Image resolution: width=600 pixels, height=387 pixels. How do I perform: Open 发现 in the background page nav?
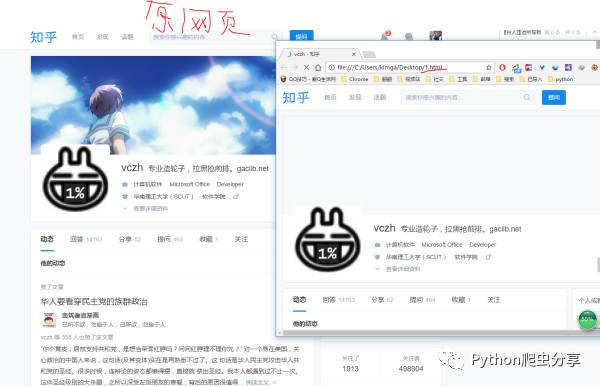click(103, 37)
